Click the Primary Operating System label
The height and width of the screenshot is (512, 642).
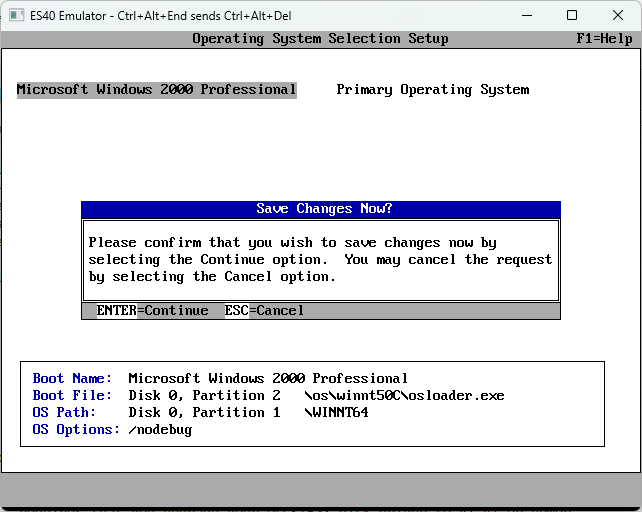click(433, 90)
